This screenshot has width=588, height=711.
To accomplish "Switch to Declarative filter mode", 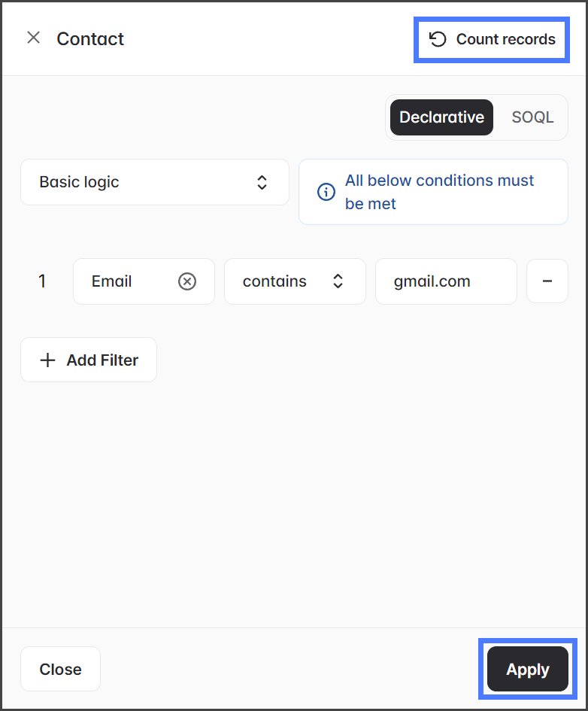I will (441, 117).
